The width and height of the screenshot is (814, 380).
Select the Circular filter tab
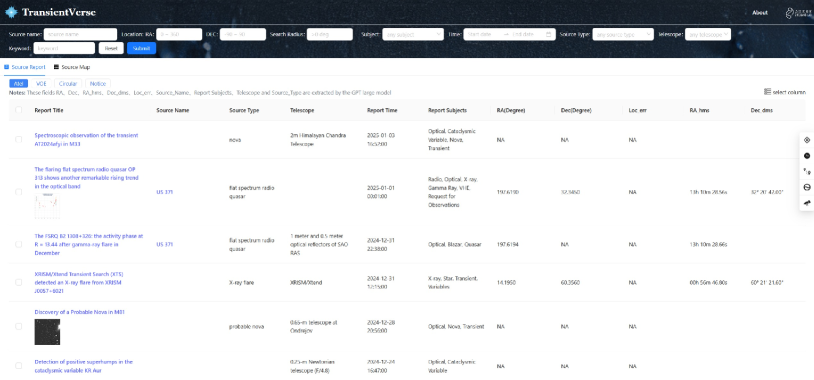[x=68, y=84]
